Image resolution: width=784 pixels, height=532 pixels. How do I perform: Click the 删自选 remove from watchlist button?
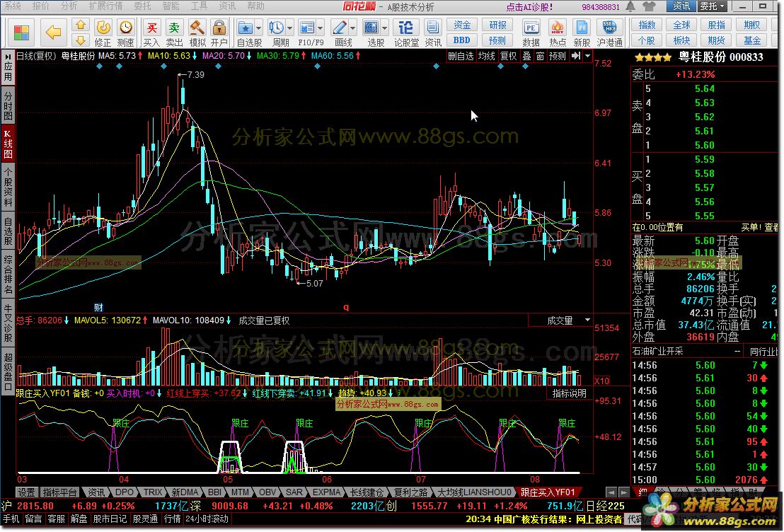[461, 56]
